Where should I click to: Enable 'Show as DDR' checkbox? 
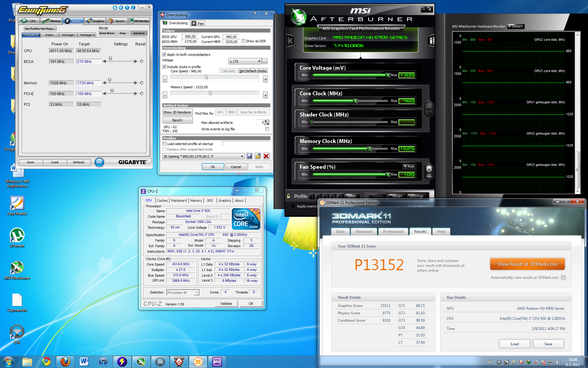[x=244, y=41]
